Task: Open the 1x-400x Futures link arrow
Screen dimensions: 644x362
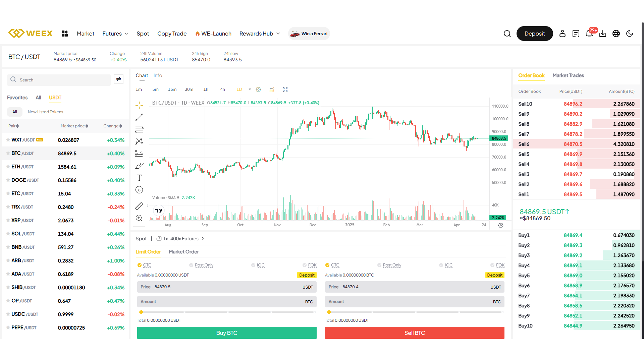Action: [203, 239]
